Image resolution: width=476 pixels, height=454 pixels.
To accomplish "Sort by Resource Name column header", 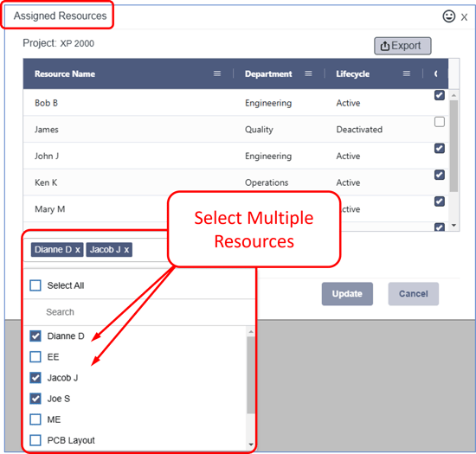I will 65,74.
